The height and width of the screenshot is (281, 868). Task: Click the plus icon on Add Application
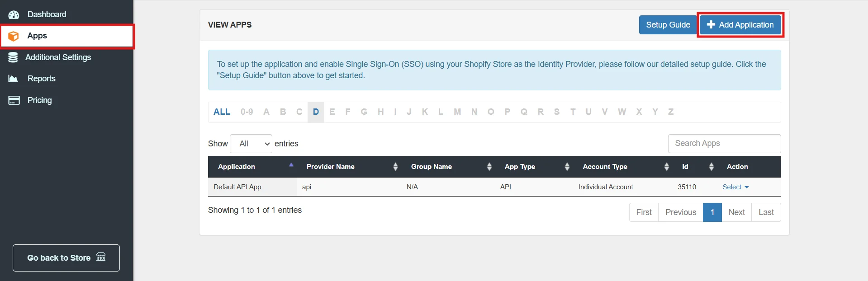click(711, 25)
